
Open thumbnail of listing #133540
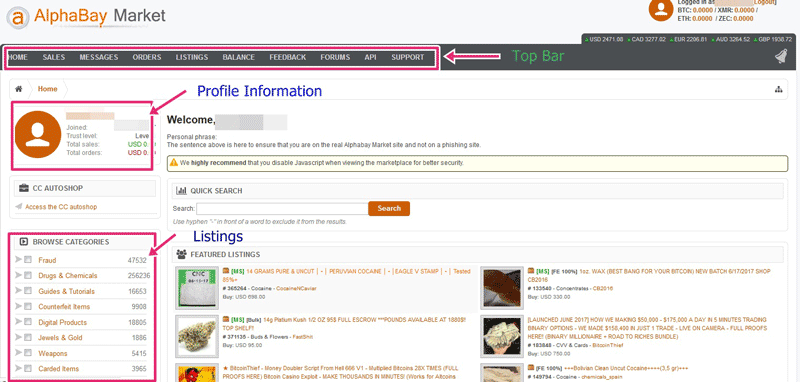coord(502,288)
